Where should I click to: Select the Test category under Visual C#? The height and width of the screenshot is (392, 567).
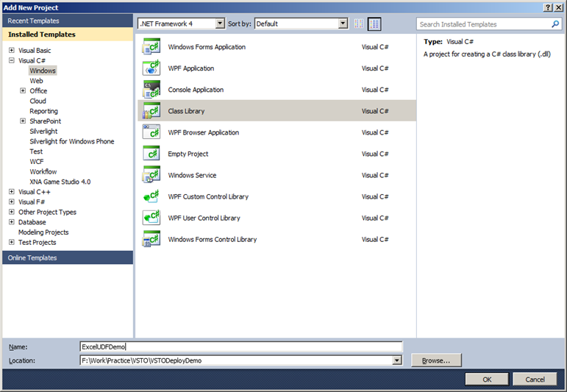[36, 152]
